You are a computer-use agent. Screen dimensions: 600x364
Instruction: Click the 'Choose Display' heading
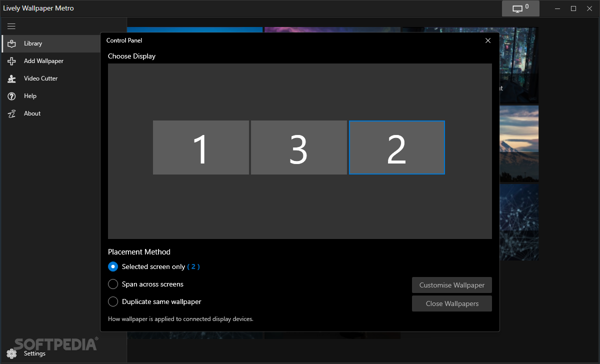pos(131,56)
